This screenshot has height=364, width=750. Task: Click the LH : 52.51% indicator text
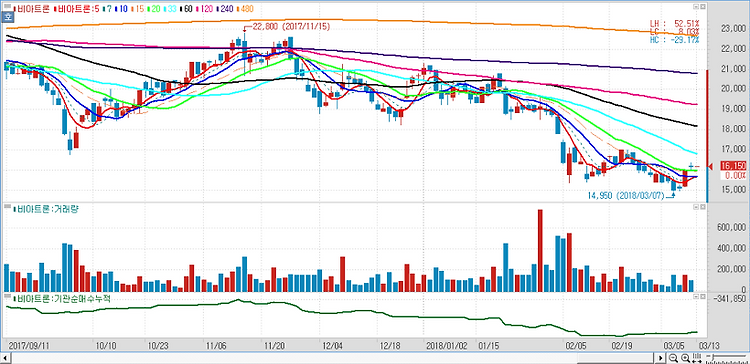click(x=674, y=23)
